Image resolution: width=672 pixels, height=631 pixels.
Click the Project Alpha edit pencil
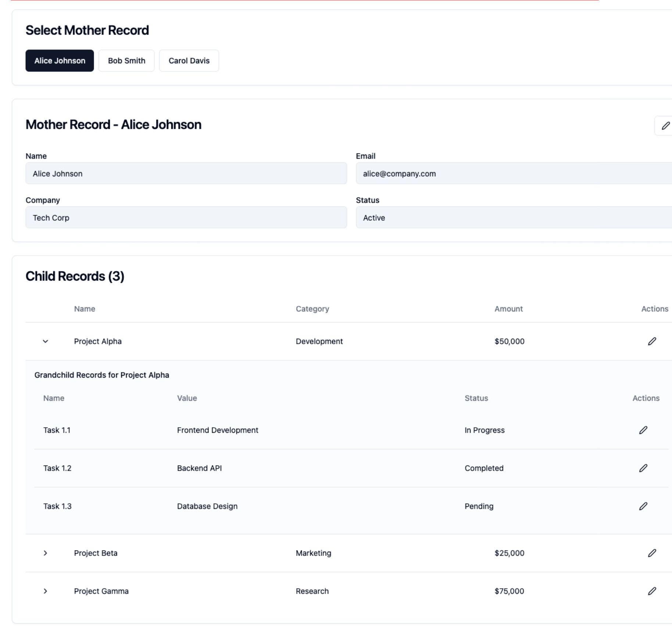652,341
